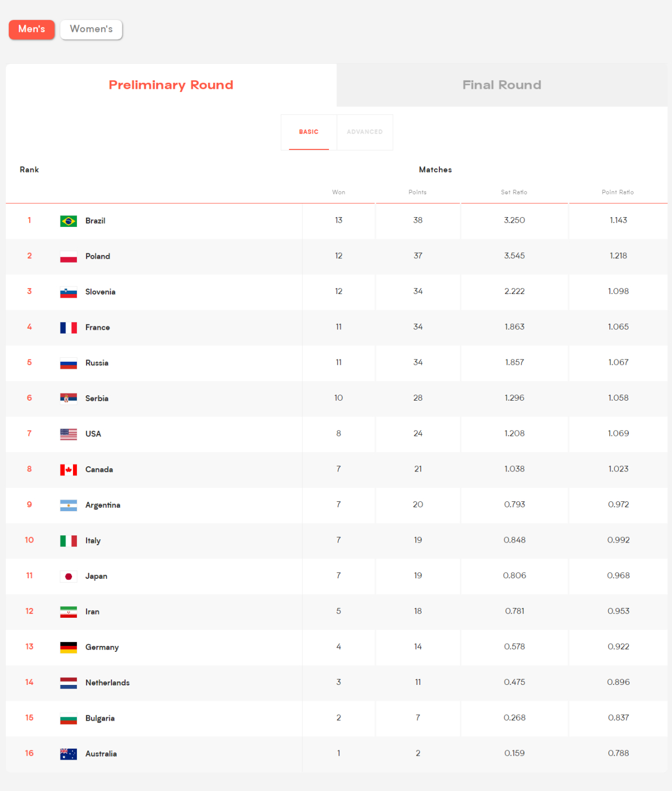This screenshot has height=791, width=672.
Task: Select the Basic stats view
Action: coord(308,132)
